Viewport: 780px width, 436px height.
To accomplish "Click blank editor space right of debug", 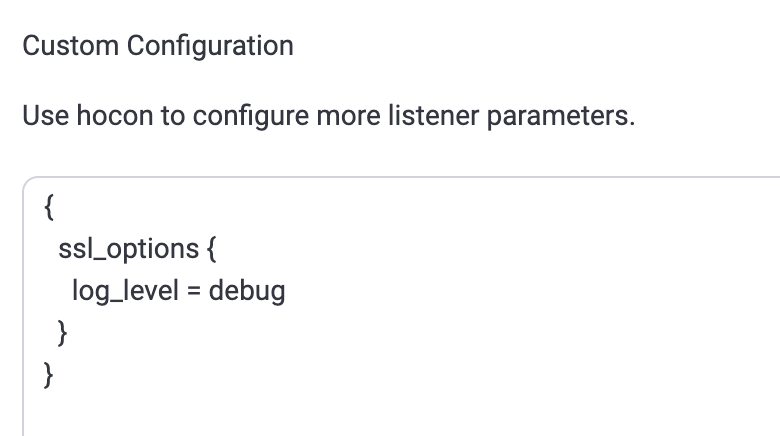I will coord(500,291).
